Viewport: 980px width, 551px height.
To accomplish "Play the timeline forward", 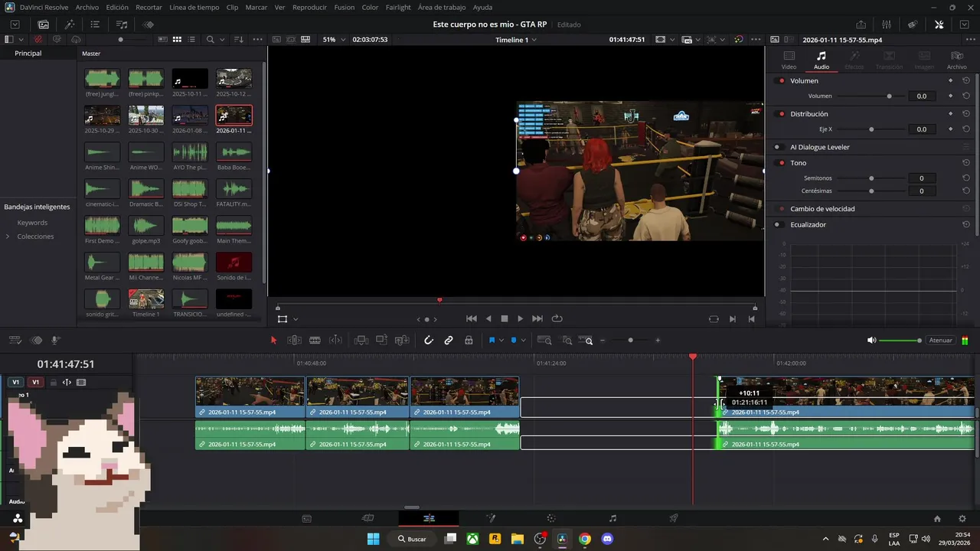I will [521, 318].
